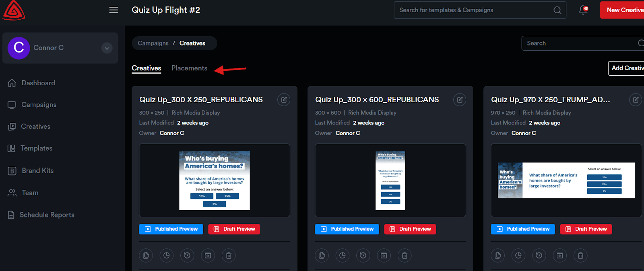Open Draft Preview for the 300 × 600 creative
The height and width of the screenshot is (271, 644).
pos(410,229)
